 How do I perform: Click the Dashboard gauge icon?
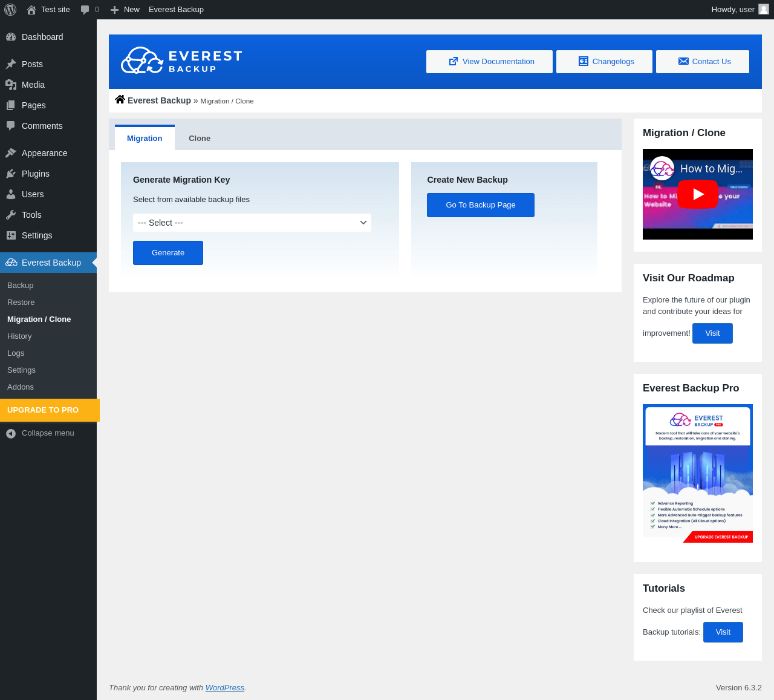11,37
